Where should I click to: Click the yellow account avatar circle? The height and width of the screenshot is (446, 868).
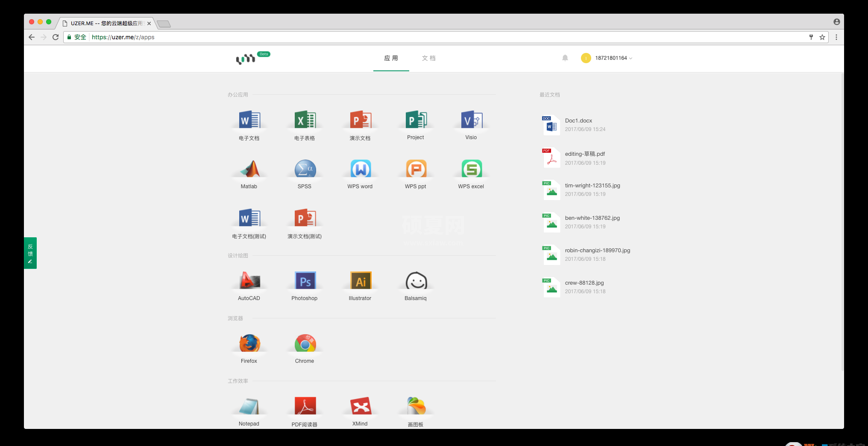[x=586, y=58]
